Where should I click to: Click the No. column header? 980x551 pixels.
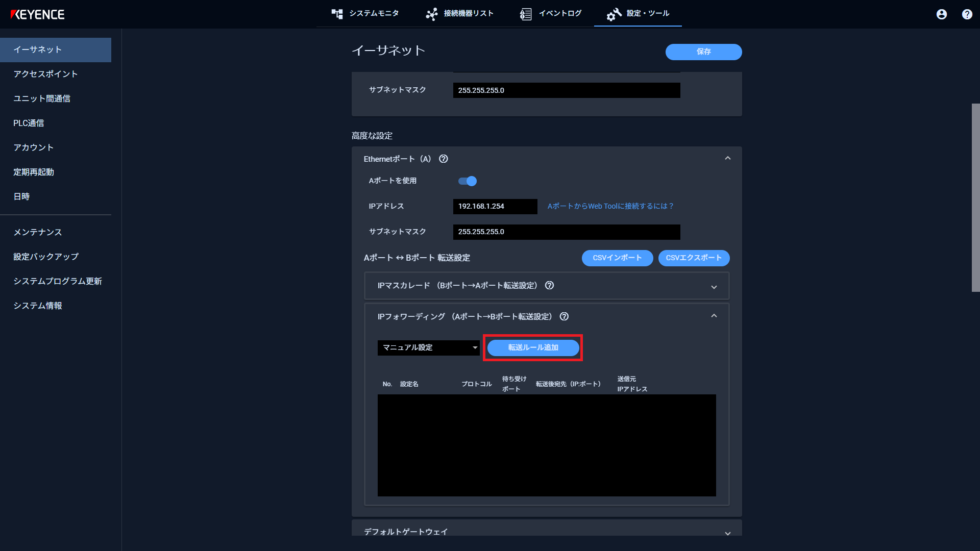(x=387, y=384)
